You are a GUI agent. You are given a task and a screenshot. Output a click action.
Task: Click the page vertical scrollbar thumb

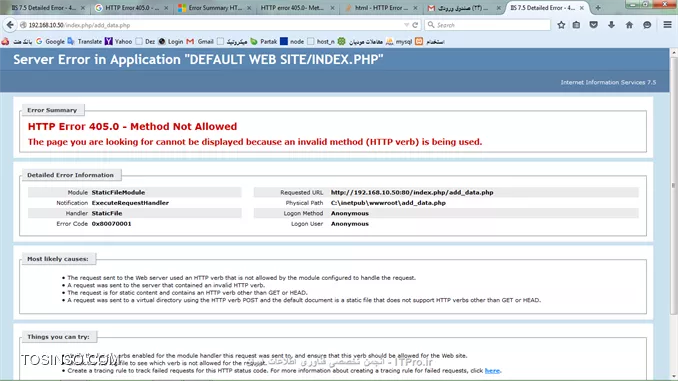(674, 186)
